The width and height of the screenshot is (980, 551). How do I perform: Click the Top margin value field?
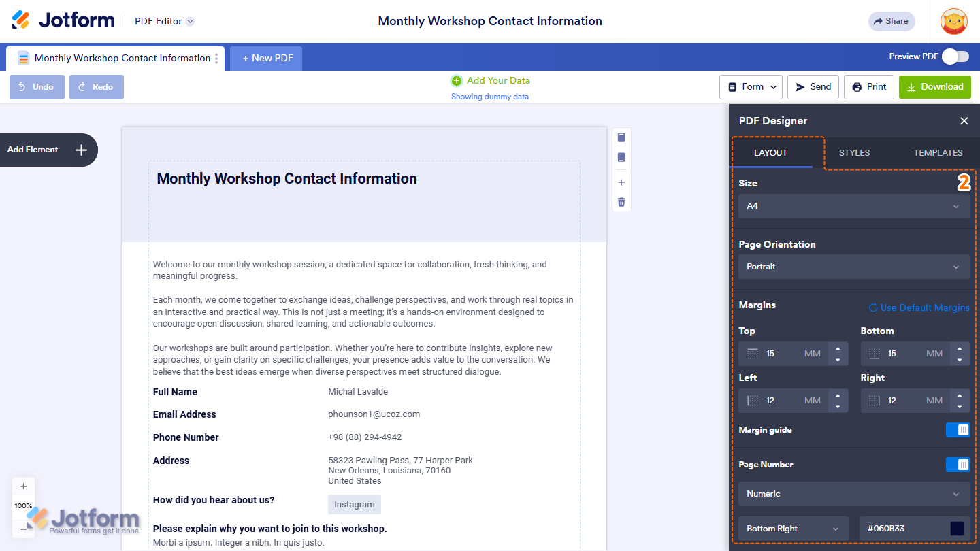pos(784,354)
